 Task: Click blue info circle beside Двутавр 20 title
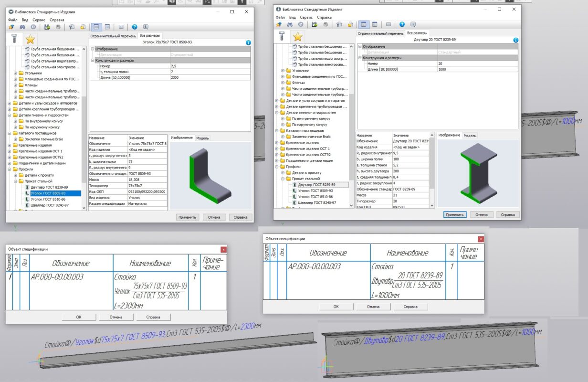point(515,41)
